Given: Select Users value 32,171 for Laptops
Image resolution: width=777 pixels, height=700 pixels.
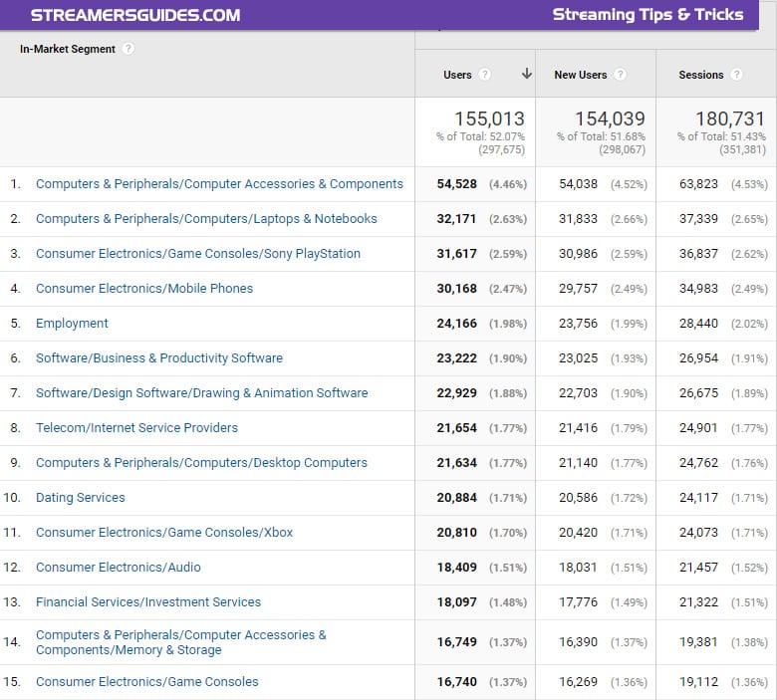Looking at the screenshot, I should click(456, 219).
